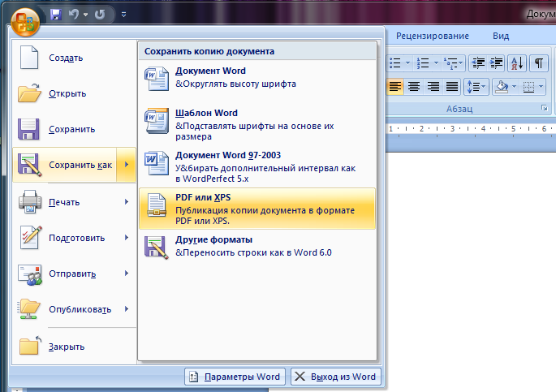Choose Шаблон Word save option
This screenshot has height=392, width=556.
257,124
